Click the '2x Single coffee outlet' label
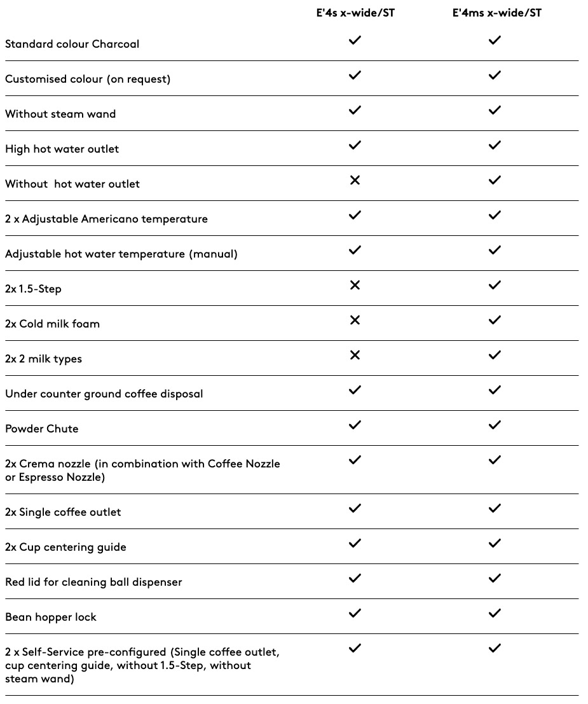The height and width of the screenshot is (704, 588). (63, 512)
